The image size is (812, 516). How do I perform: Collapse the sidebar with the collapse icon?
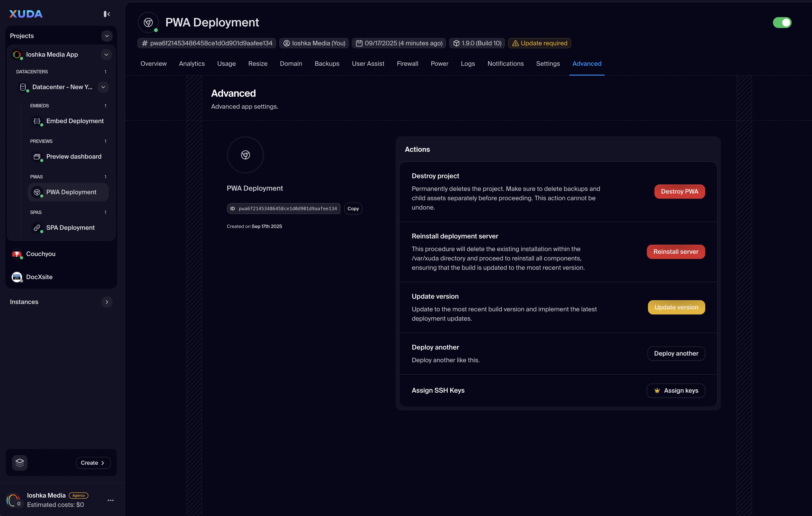coord(107,14)
